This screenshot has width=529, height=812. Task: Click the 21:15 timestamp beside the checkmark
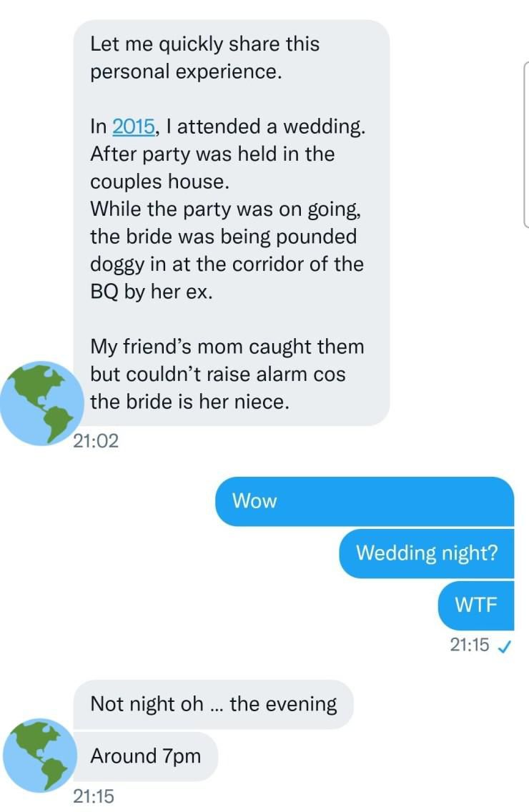[x=470, y=645]
